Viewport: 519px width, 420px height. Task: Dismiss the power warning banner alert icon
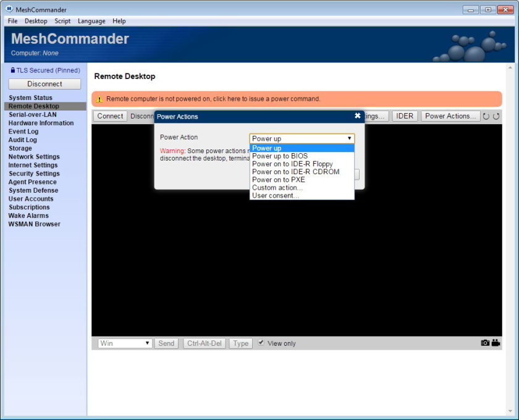99,98
